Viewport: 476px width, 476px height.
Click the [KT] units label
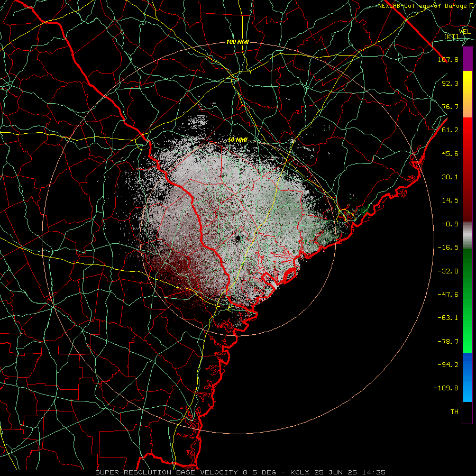452,36
